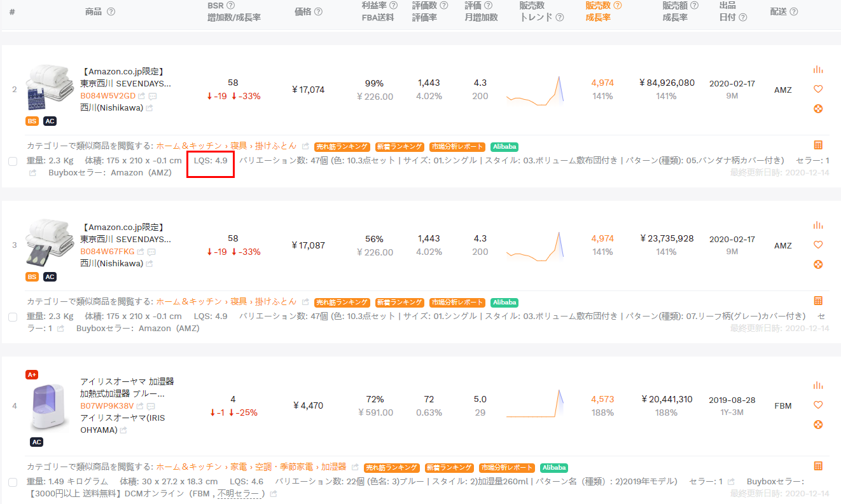This screenshot has height=504, width=841.
Task: Click 売れ筋ランキング tag for B084W5V2GD
Action: [342, 147]
